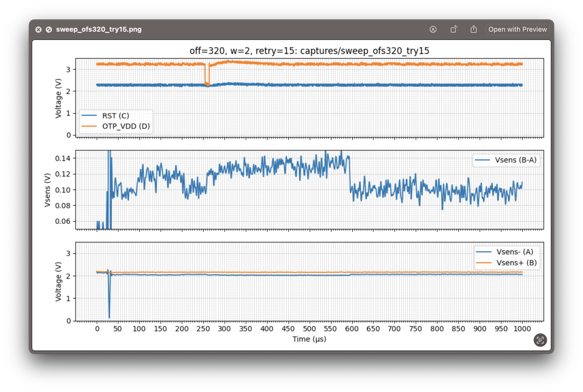This screenshot has width=583, height=392.
Task: Click the sweep_ofs320_try15.png filename title
Action: click(x=99, y=29)
